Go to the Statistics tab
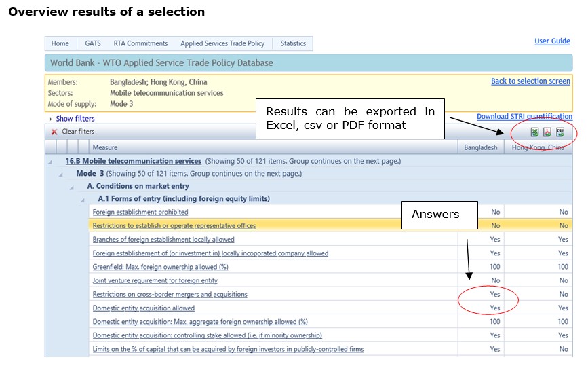Screen dimensions: 588x368 coord(293,43)
